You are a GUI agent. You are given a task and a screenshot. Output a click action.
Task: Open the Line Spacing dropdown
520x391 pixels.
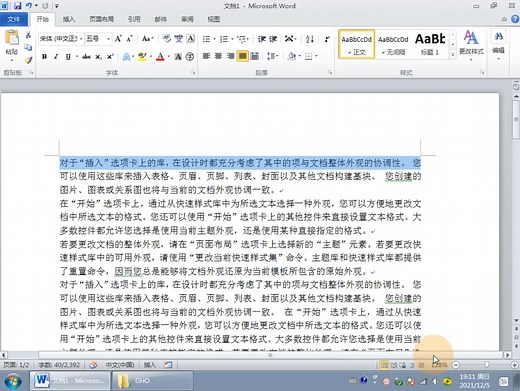(x=277, y=56)
